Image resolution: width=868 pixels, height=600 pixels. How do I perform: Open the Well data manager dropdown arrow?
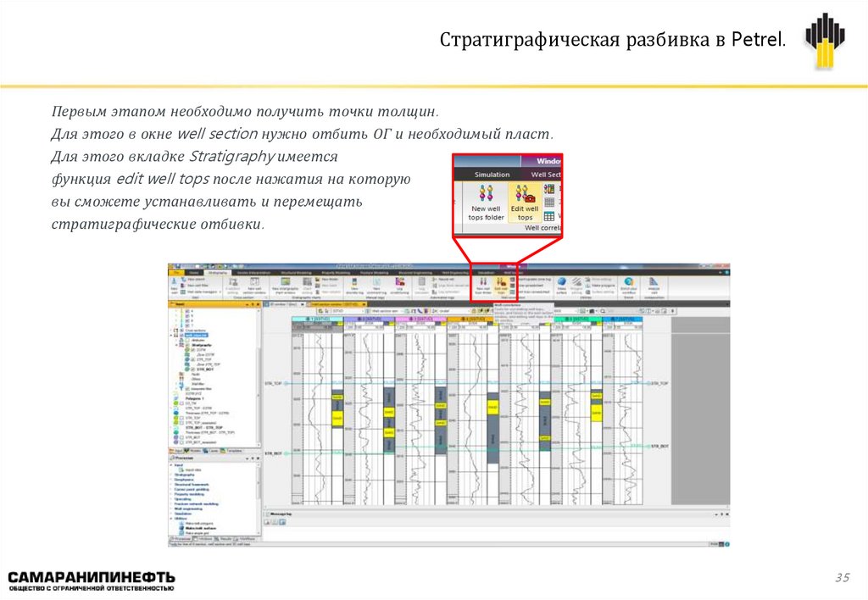(x=220, y=292)
